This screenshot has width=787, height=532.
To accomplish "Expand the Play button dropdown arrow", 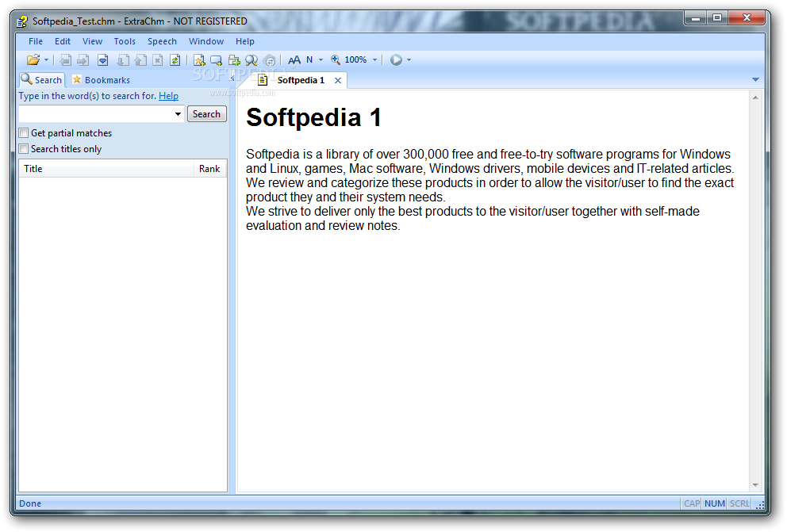I will (409, 59).
